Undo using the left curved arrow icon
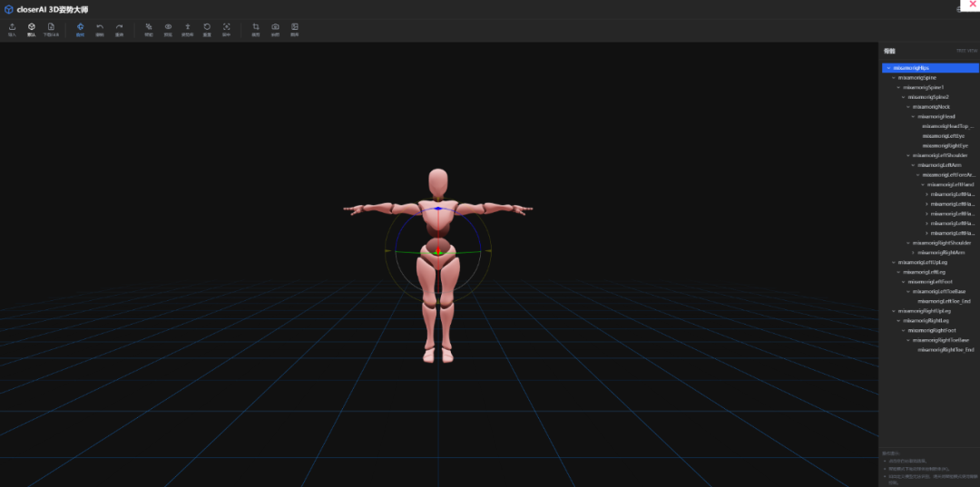The image size is (980, 487). pyautogui.click(x=100, y=27)
